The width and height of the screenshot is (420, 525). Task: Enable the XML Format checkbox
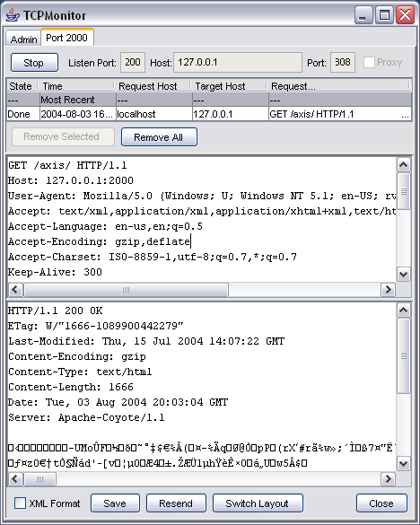pos(20,503)
